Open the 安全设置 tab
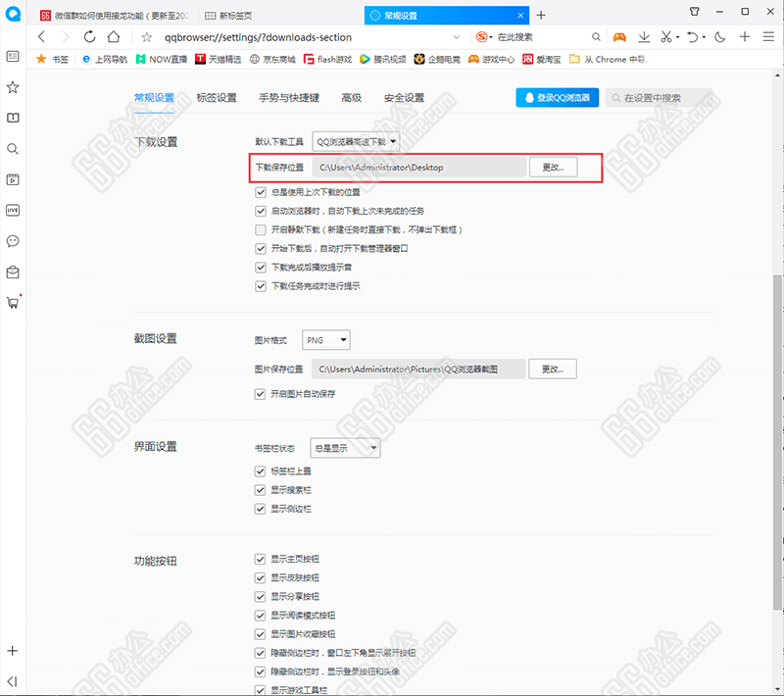This screenshot has height=696, width=784. coord(404,98)
